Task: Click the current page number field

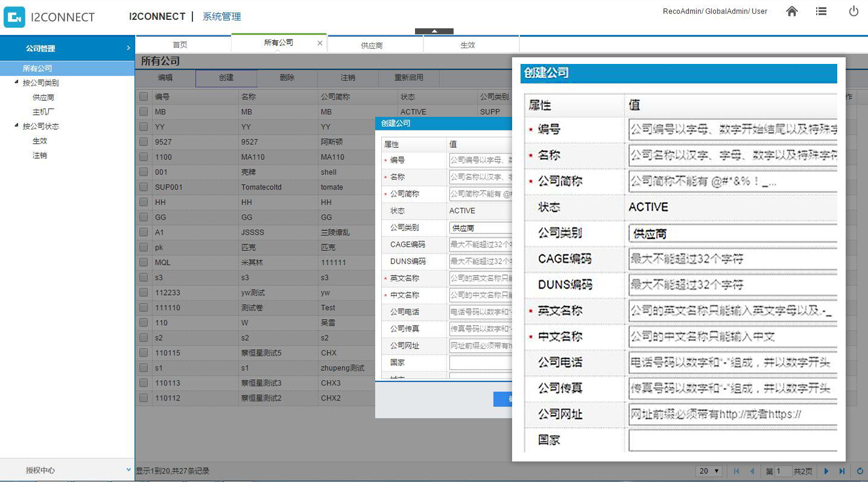Action: click(x=783, y=471)
